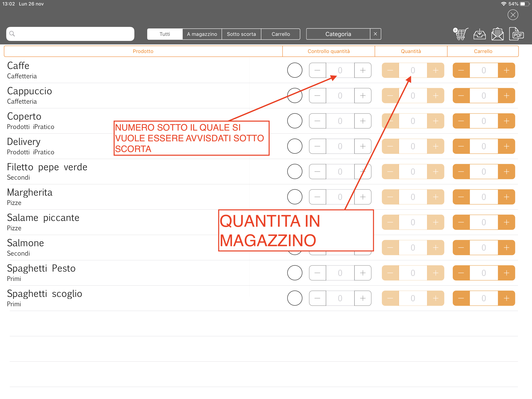Open the Carrello filter tab
Image resolution: width=532 pixels, height=399 pixels.
[x=281, y=34]
